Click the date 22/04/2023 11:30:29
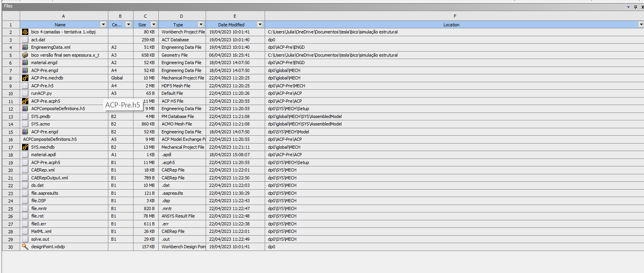The height and width of the screenshot is (273, 644). pos(229,193)
